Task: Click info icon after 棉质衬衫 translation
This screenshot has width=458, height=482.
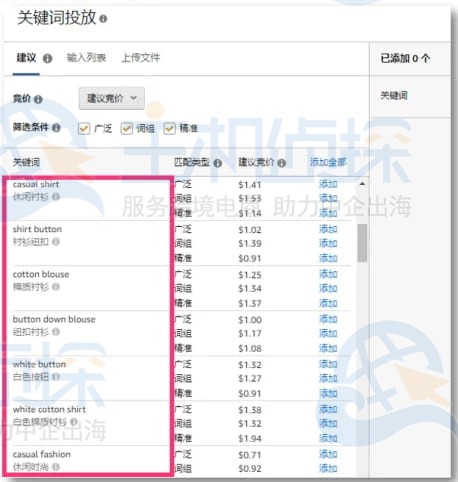Action: (56, 287)
